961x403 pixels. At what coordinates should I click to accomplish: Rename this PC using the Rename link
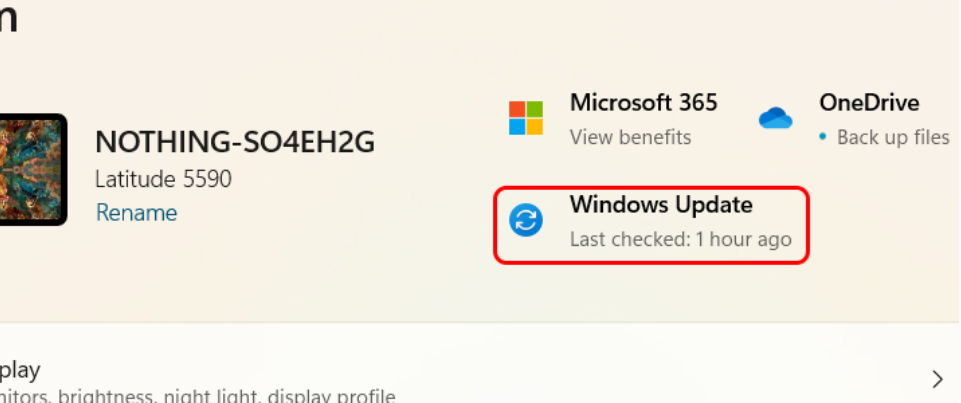(x=136, y=212)
